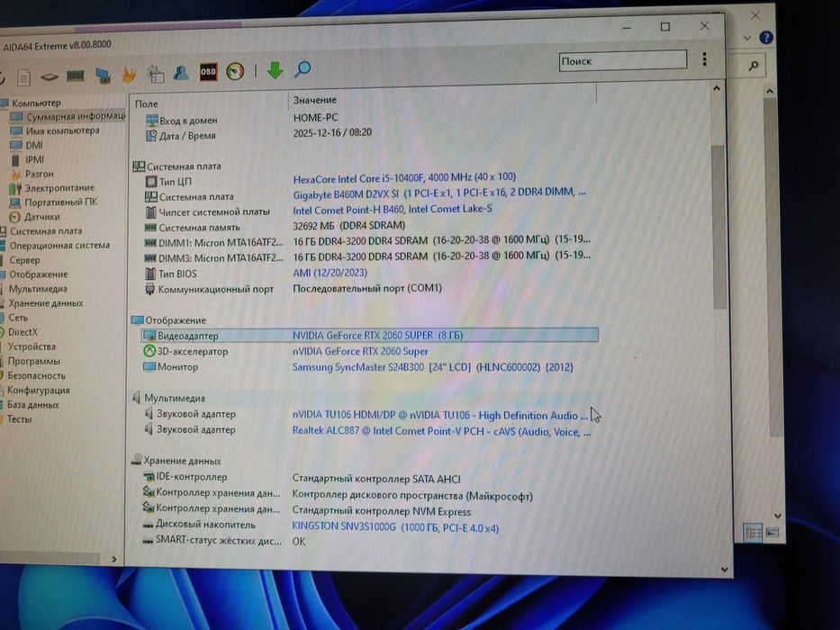Click the main list scrollbar down arrow

[x=724, y=570]
